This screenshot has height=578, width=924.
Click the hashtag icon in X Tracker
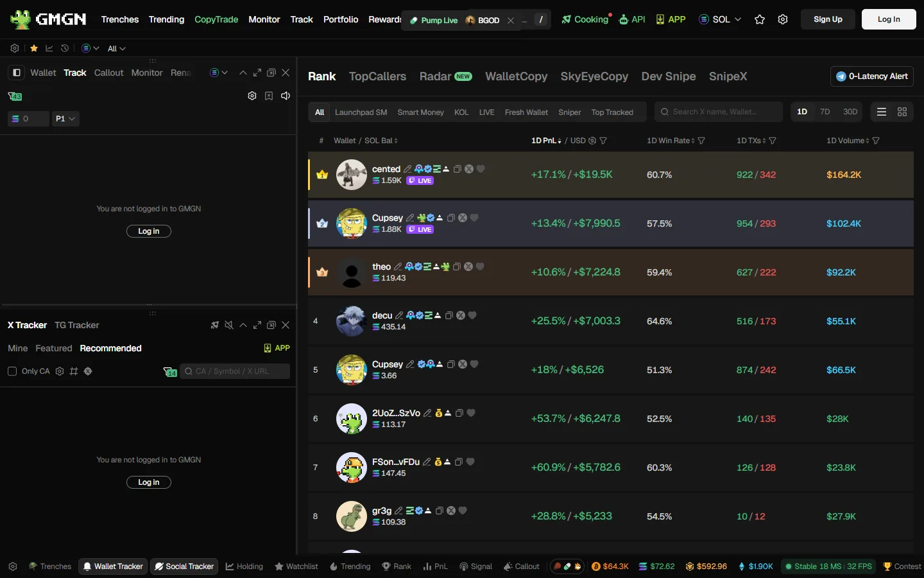[x=74, y=371]
